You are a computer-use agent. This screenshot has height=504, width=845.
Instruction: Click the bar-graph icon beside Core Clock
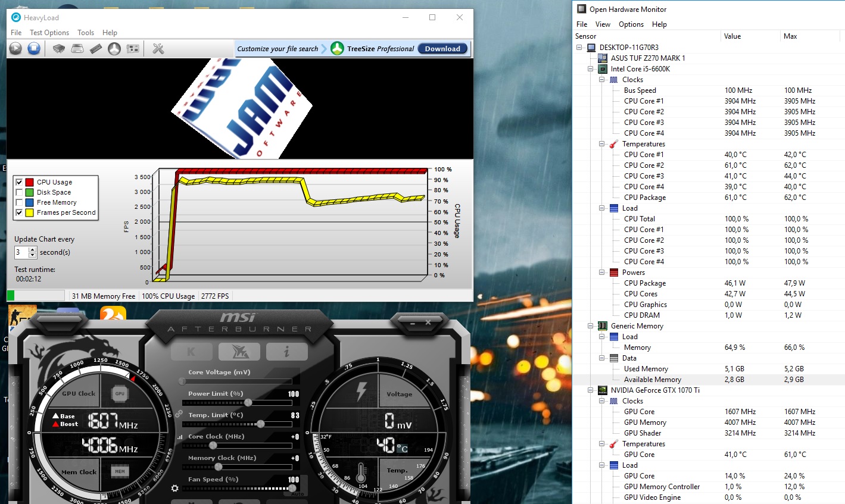pyautogui.click(x=180, y=437)
